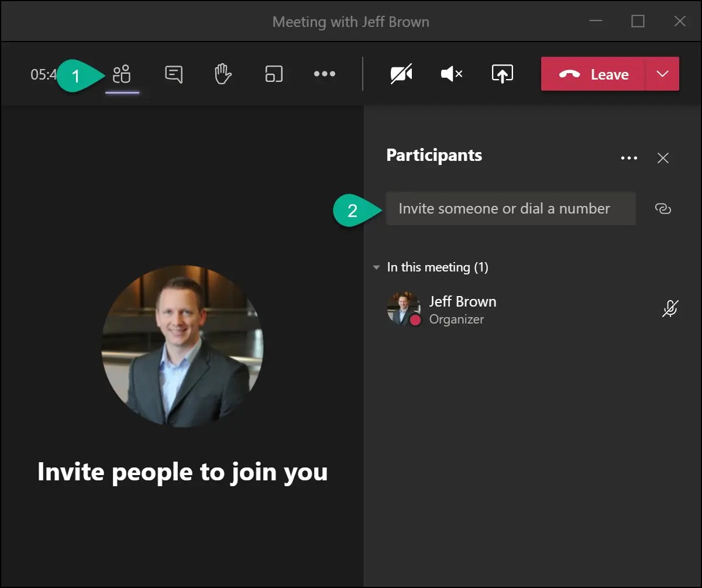Screen dimensions: 702x588
Task: Open the Participants panel icon
Action: tap(123, 74)
